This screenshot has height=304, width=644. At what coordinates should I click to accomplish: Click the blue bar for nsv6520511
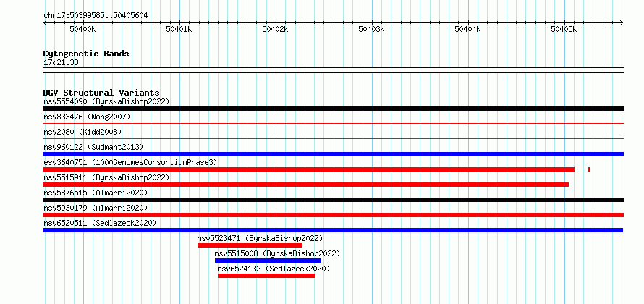333,230
